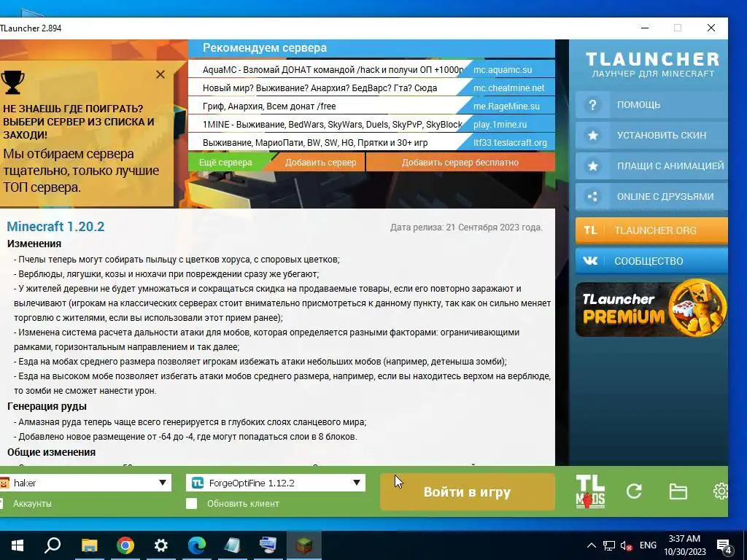The height and width of the screenshot is (560, 747).
Task: Click Добавить сервер бесплатно button
Action: pos(460,163)
